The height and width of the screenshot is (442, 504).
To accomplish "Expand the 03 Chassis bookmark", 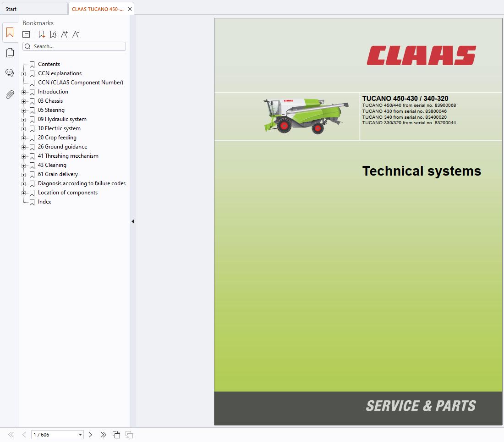I will click(x=23, y=101).
